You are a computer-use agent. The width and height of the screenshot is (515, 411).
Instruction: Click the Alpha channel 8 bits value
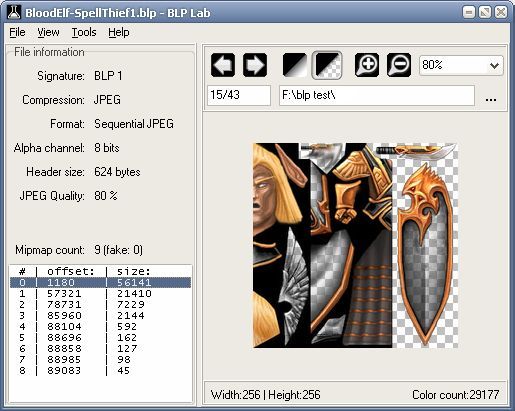pyautogui.click(x=107, y=148)
